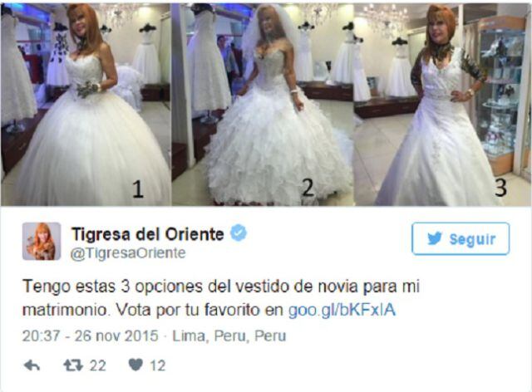
Task: Click the number 3 label on photo
Action: [x=500, y=187]
